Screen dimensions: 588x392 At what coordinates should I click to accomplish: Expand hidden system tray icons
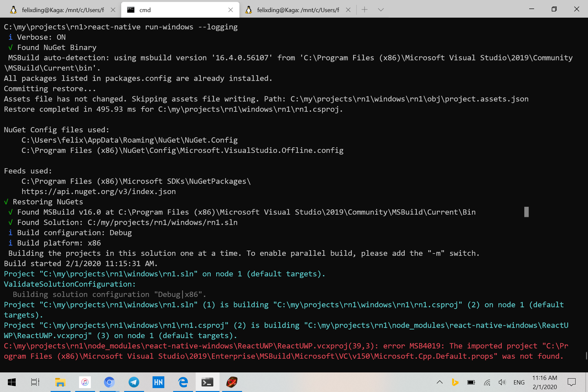pos(439,382)
